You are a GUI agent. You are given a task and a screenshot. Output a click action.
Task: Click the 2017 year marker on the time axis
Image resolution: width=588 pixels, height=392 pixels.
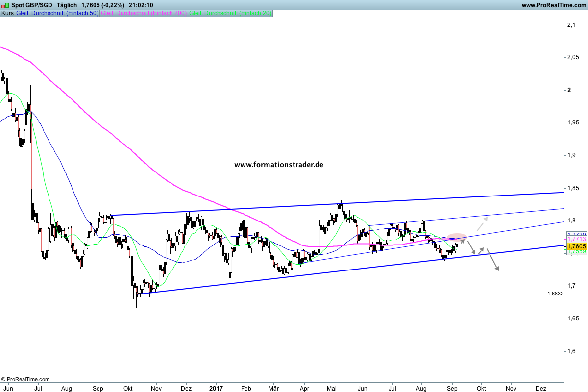tap(216, 387)
